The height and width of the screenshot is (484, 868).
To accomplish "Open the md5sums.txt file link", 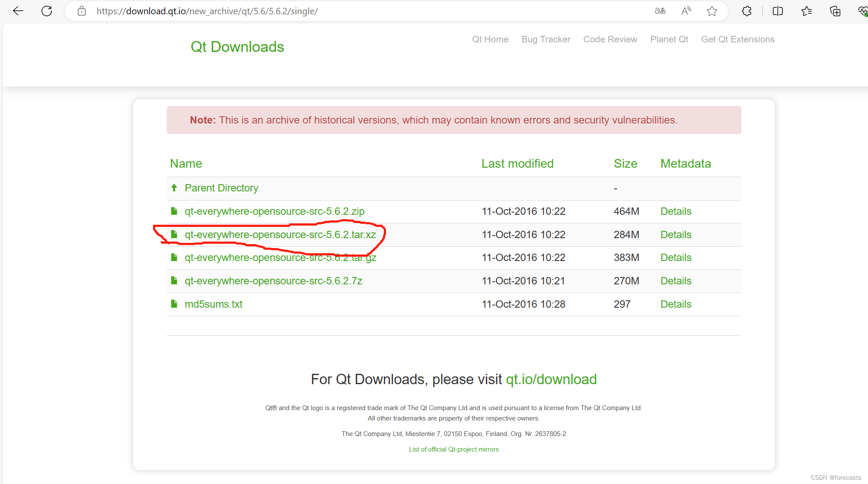I will (214, 304).
